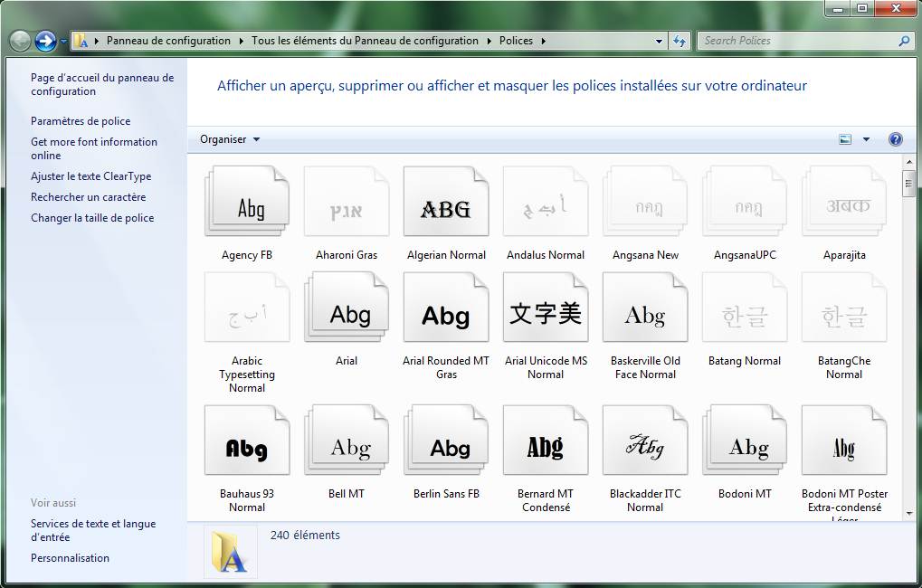This screenshot has width=922, height=588.
Task: Select the BatangChe Normal font icon
Action: click(844, 307)
